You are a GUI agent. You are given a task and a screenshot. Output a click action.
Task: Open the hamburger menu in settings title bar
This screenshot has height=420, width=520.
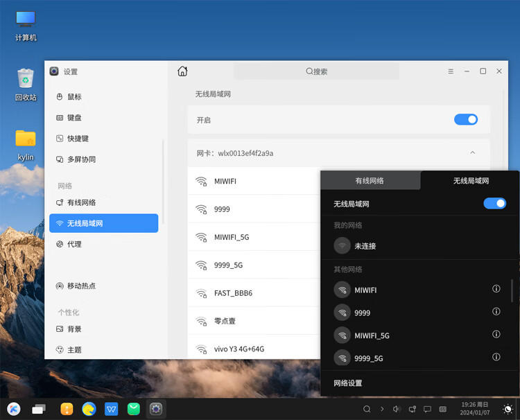click(451, 71)
